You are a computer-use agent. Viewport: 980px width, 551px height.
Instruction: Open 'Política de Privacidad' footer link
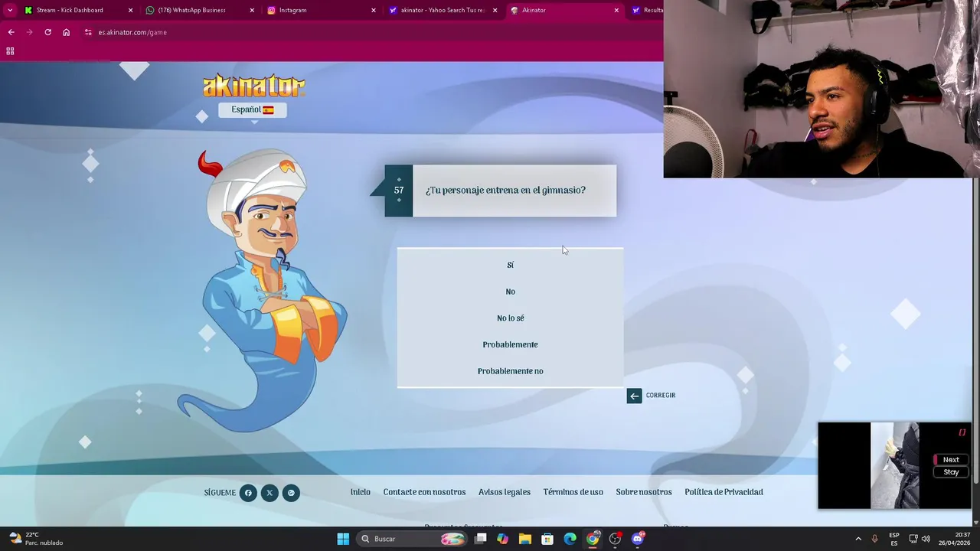click(724, 492)
